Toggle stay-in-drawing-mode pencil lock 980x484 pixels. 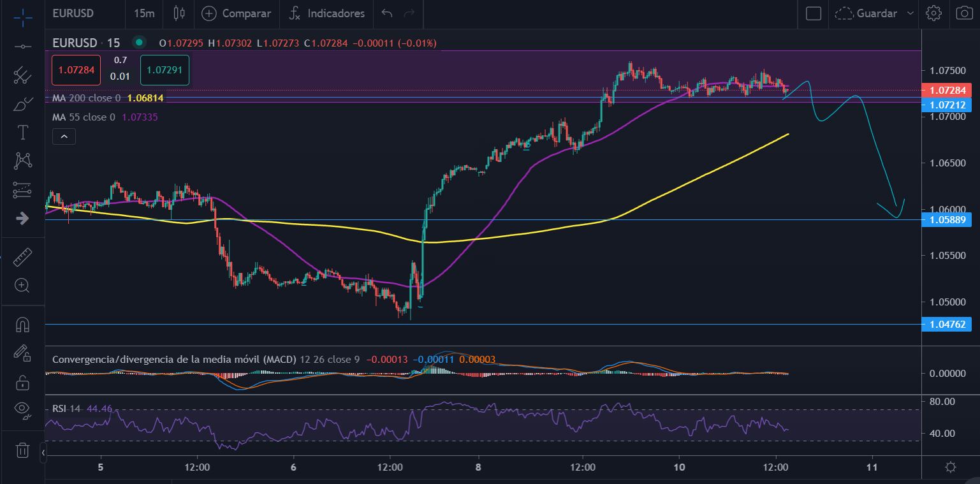pos(22,353)
